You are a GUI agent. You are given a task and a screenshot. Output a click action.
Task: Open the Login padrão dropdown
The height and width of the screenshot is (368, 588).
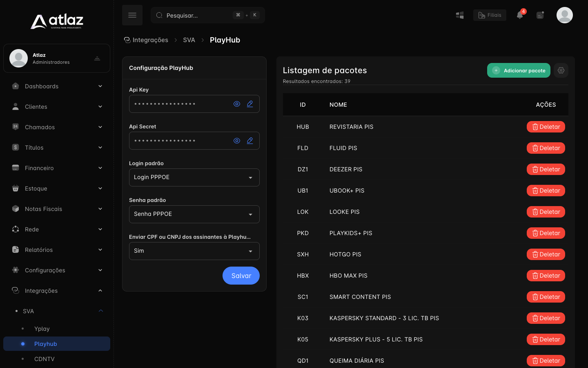tap(194, 177)
